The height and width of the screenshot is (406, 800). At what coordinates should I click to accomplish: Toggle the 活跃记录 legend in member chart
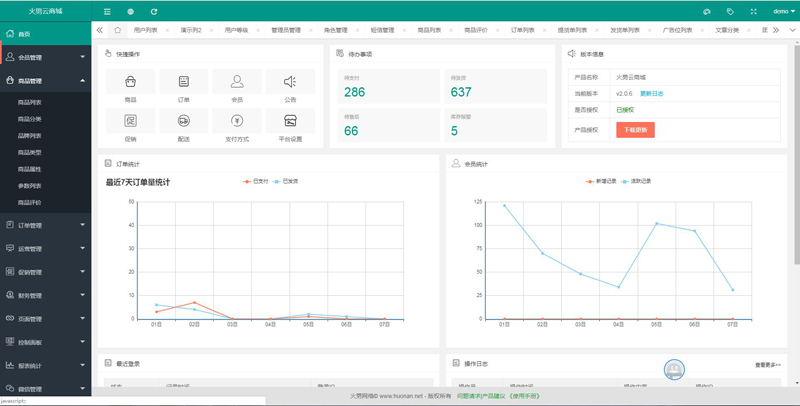pyautogui.click(x=636, y=181)
